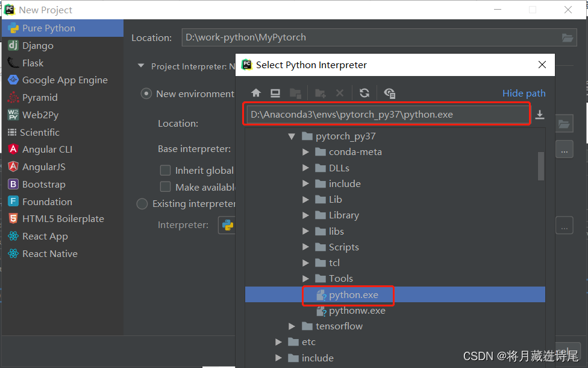
Task: Expand the libs folder
Action: tap(305, 231)
